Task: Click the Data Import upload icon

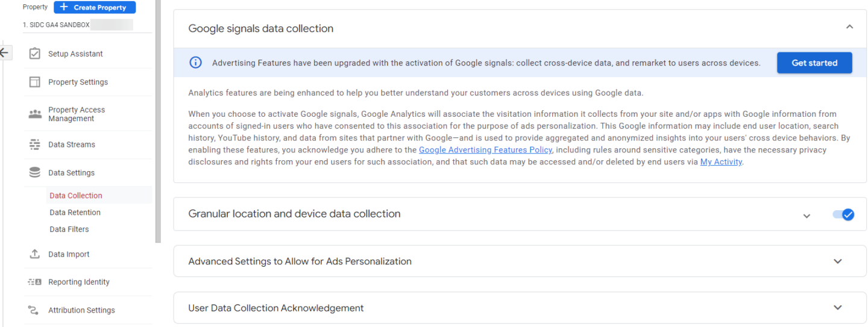Action: pos(35,254)
